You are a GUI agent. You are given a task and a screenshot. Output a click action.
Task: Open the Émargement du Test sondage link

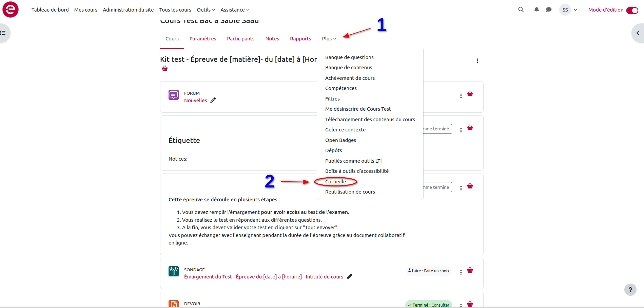coord(264,277)
